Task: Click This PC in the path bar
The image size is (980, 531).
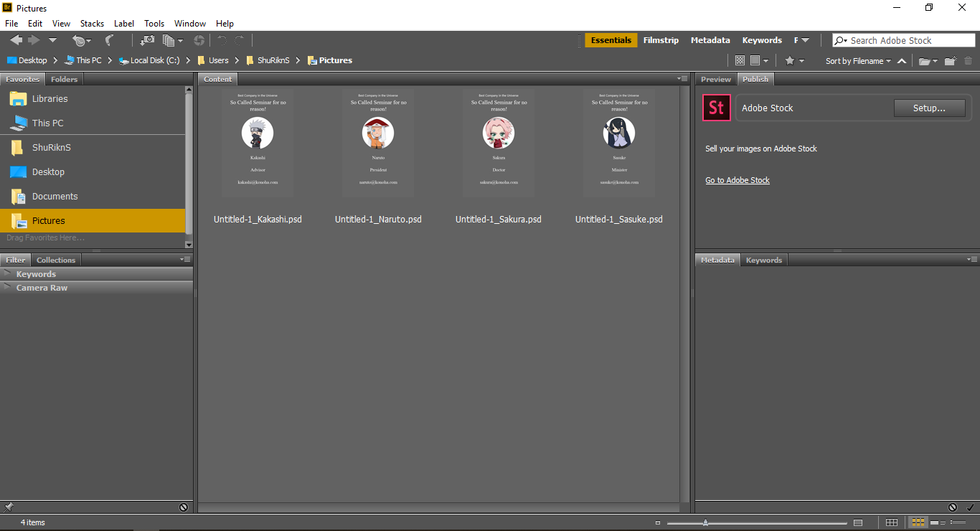Action: pyautogui.click(x=83, y=60)
